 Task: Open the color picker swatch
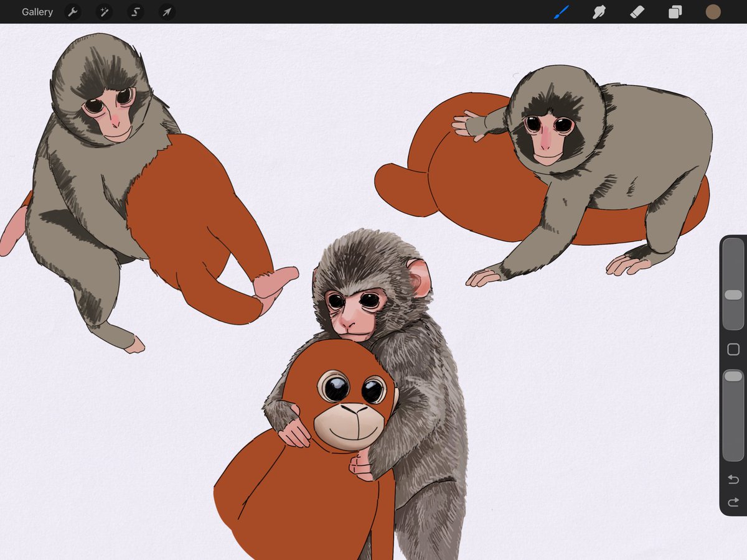click(712, 12)
